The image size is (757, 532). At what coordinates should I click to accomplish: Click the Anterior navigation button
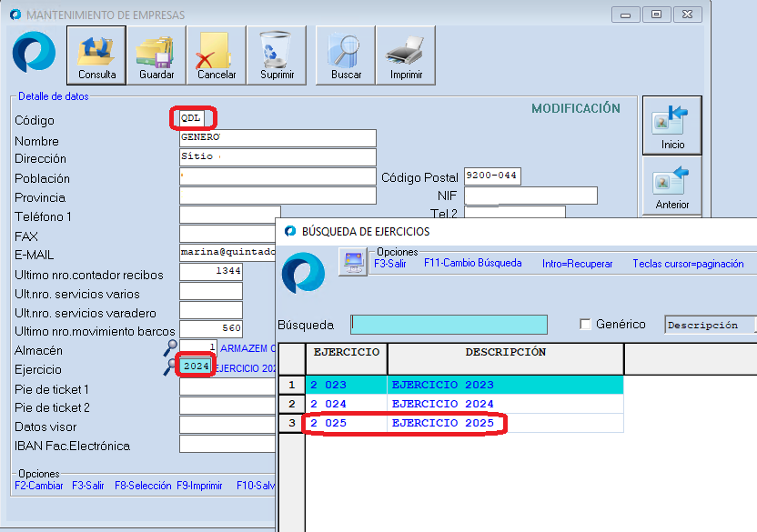tap(672, 185)
